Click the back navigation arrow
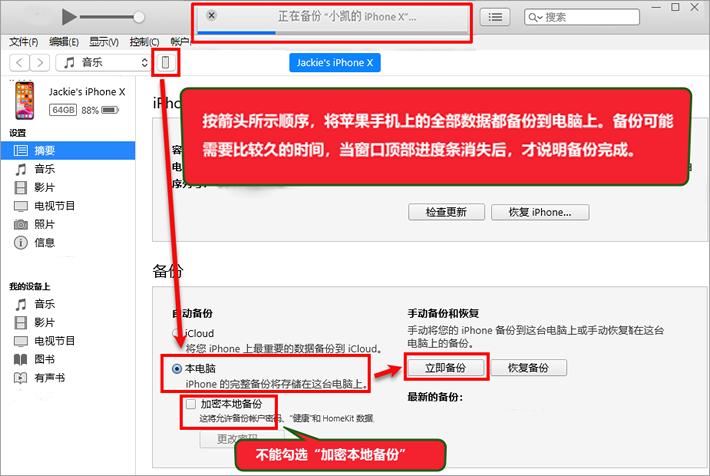 point(19,63)
